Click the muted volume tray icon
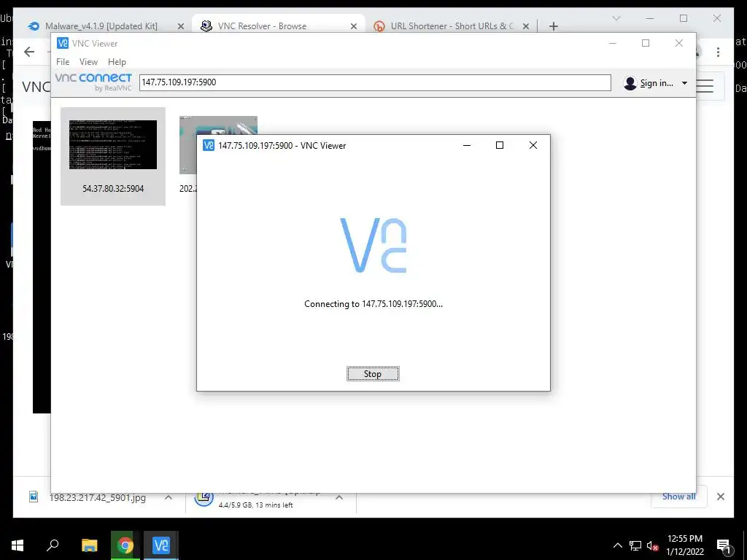Screen dimensions: 747x560 652,545
